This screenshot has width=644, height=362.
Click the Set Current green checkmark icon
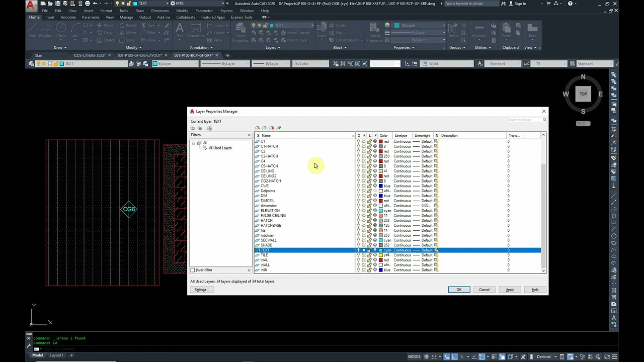[279, 128]
